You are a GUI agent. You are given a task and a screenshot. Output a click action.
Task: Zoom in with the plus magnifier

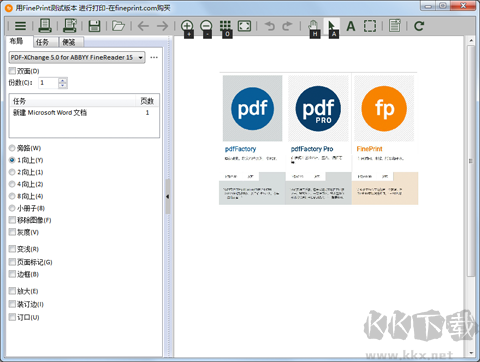tap(187, 26)
